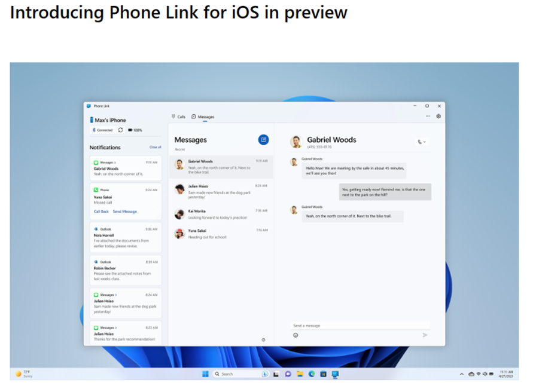Viewport: 536px width, 392px height.
Task: Click the Bing icon in taskbar search
Action: [264, 374]
